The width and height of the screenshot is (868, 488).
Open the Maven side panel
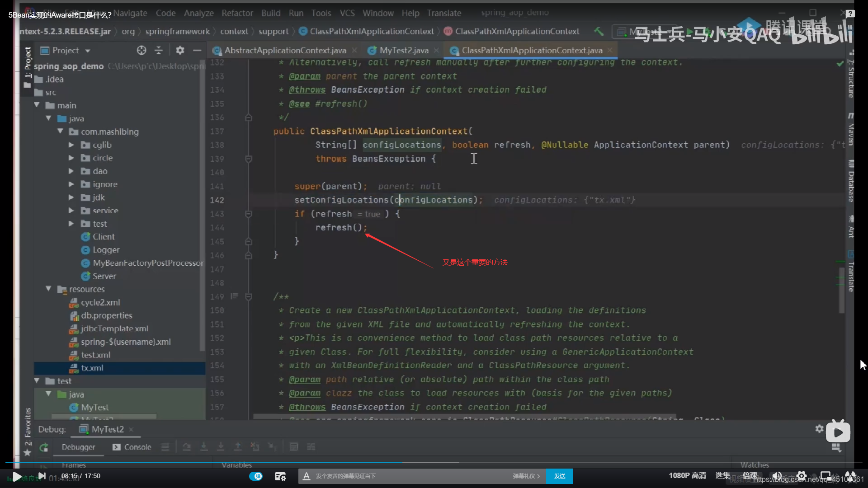851,129
